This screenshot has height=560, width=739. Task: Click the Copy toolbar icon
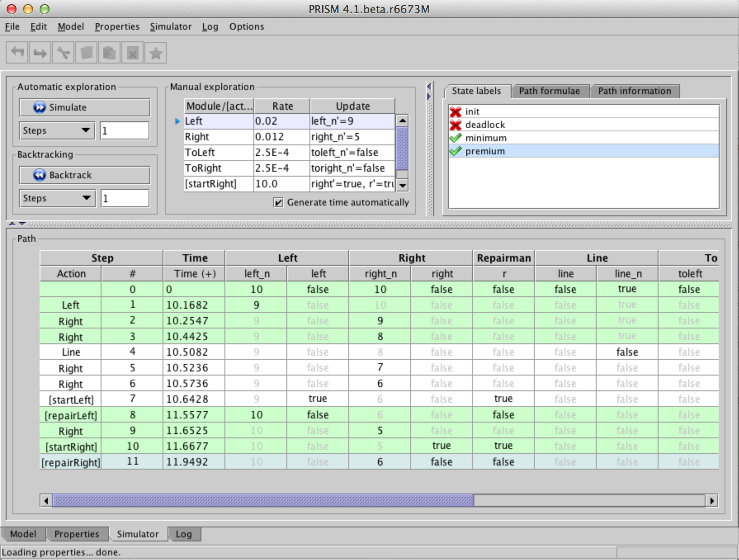tap(86, 53)
